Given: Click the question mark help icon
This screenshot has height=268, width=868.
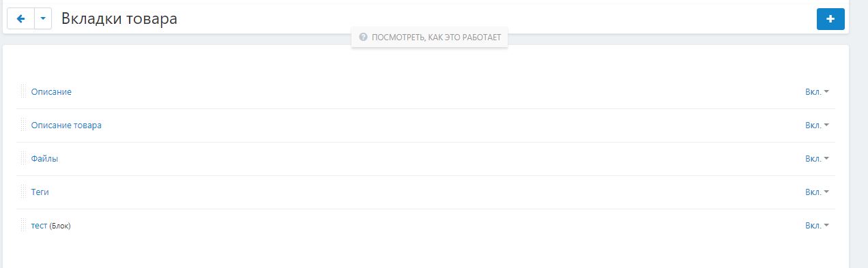Looking at the screenshot, I should point(363,38).
